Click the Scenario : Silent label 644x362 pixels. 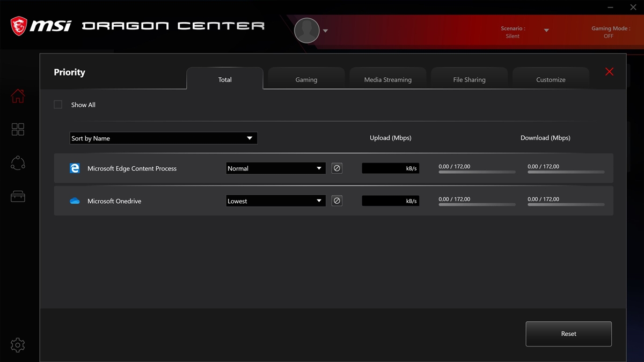[513, 32]
